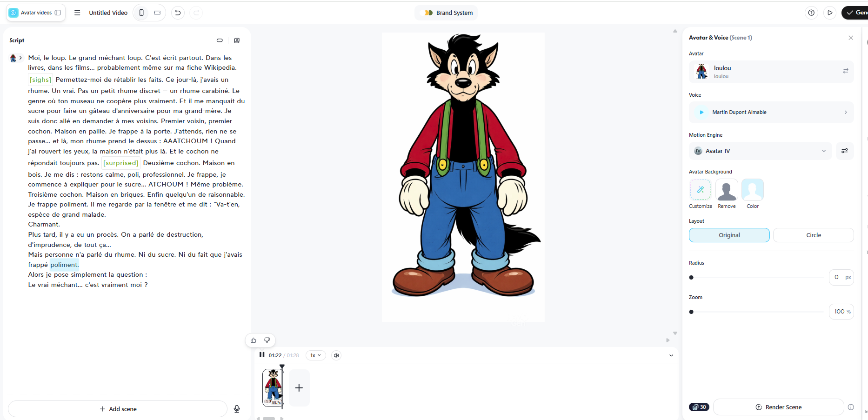Expand the scene chevron beside the script avatar

tap(20, 58)
